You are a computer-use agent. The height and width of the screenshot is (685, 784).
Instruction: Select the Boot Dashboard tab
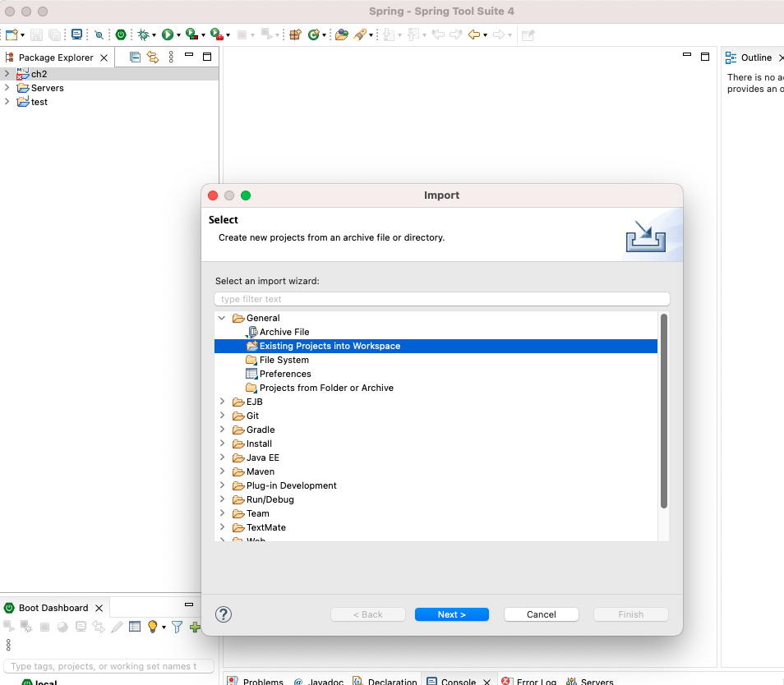(x=53, y=608)
